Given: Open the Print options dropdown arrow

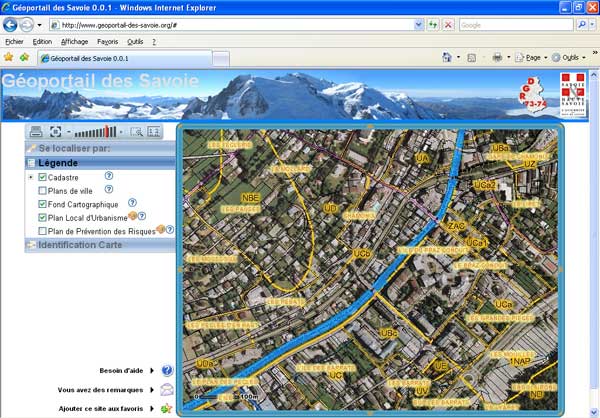Looking at the screenshot, I should (x=509, y=57).
